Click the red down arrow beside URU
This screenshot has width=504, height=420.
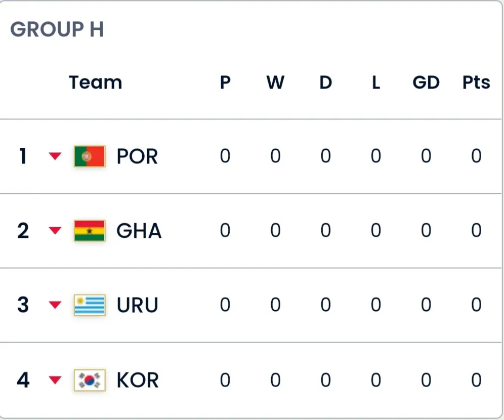pyautogui.click(x=55, y=305)
